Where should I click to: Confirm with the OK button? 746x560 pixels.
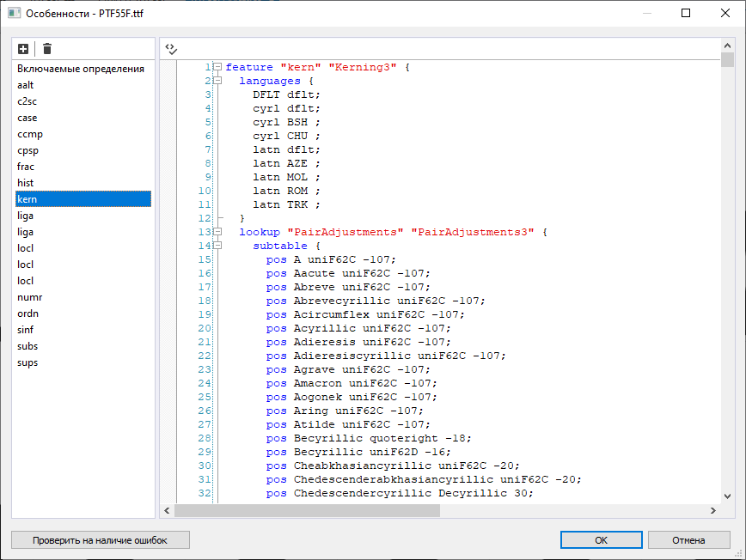coord(602,540)
